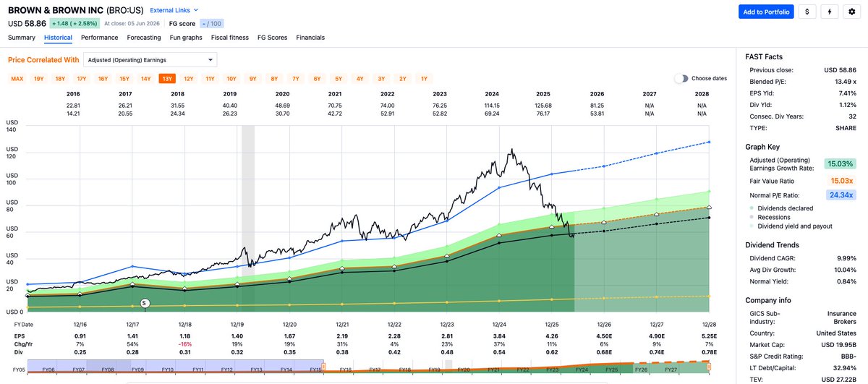Go to the Forecasting tab
Image resolution: width=868 pixels, height=384 pixels.
[144, 37]
